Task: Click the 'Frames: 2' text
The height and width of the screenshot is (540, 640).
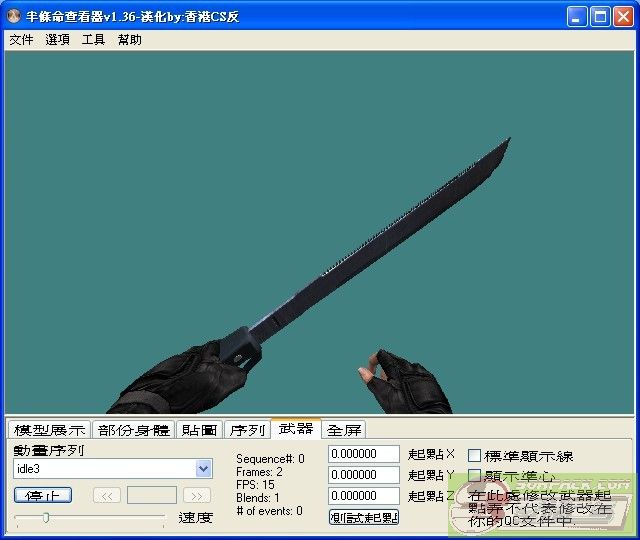Action: (259, 472)
